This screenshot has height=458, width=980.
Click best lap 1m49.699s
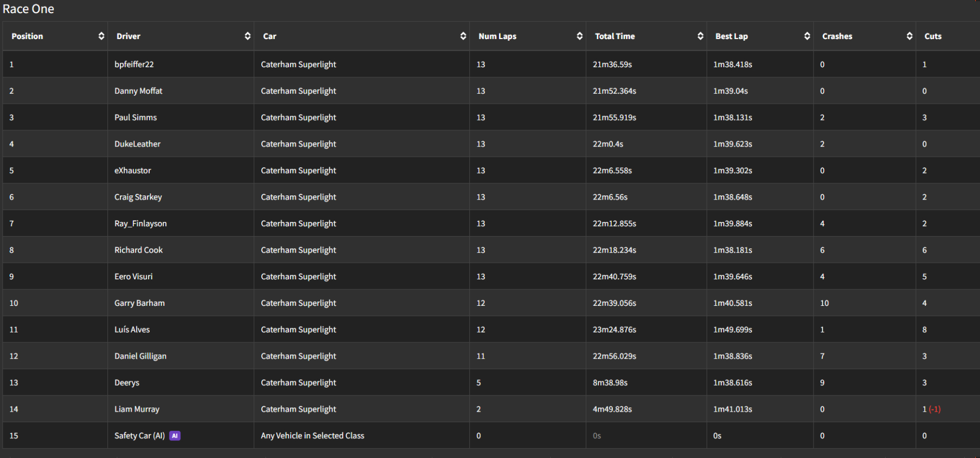click(x=733, y=330)
